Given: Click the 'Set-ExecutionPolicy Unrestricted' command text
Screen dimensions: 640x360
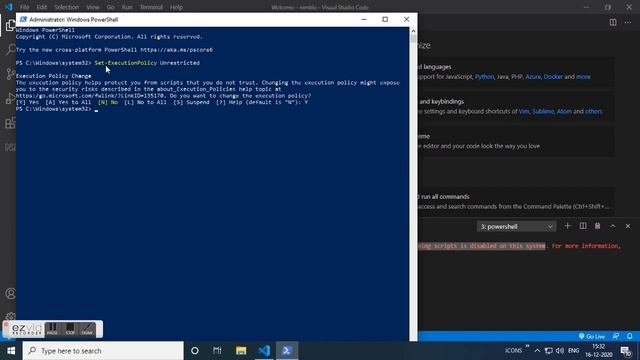Looking at the screenshot, I should 147,63.
